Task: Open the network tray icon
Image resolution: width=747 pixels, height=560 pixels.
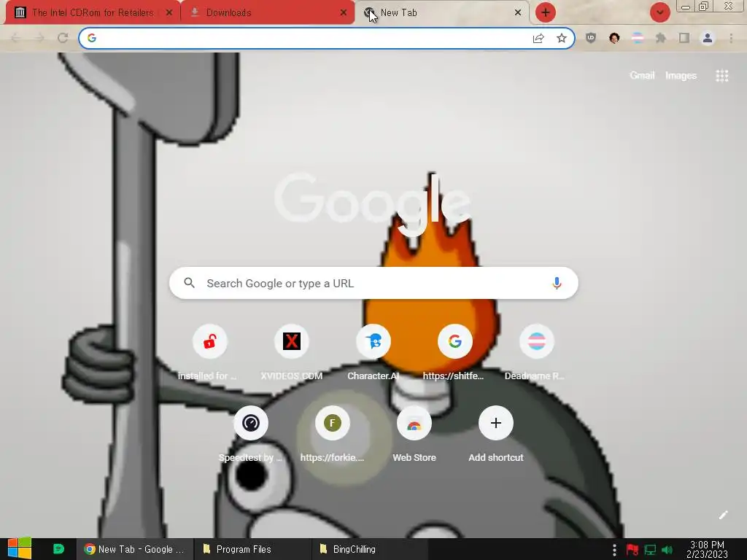Action: point(650,550)
